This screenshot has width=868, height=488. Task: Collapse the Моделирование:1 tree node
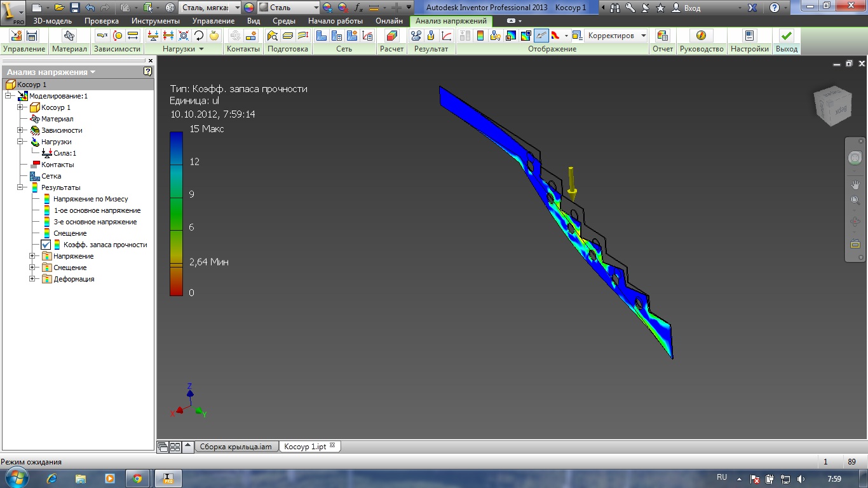(x=9, y=96)
